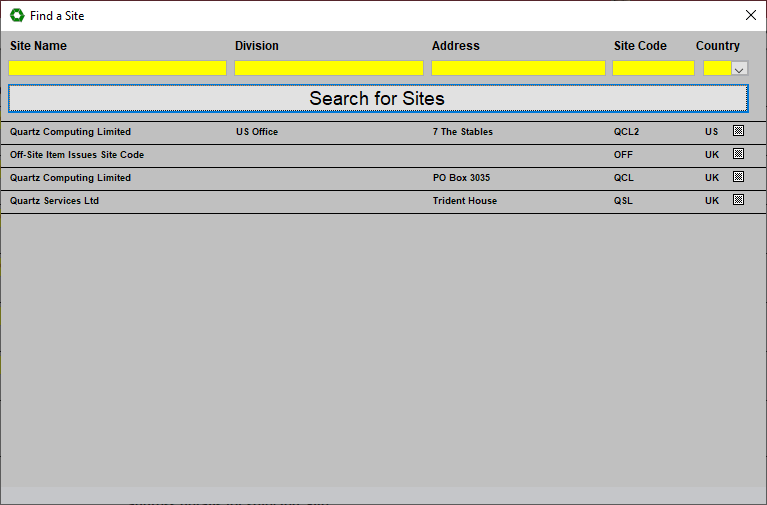Focus the Division search field
The height and width of the screenshot is (505, 767).
click(x=329, y=68)
